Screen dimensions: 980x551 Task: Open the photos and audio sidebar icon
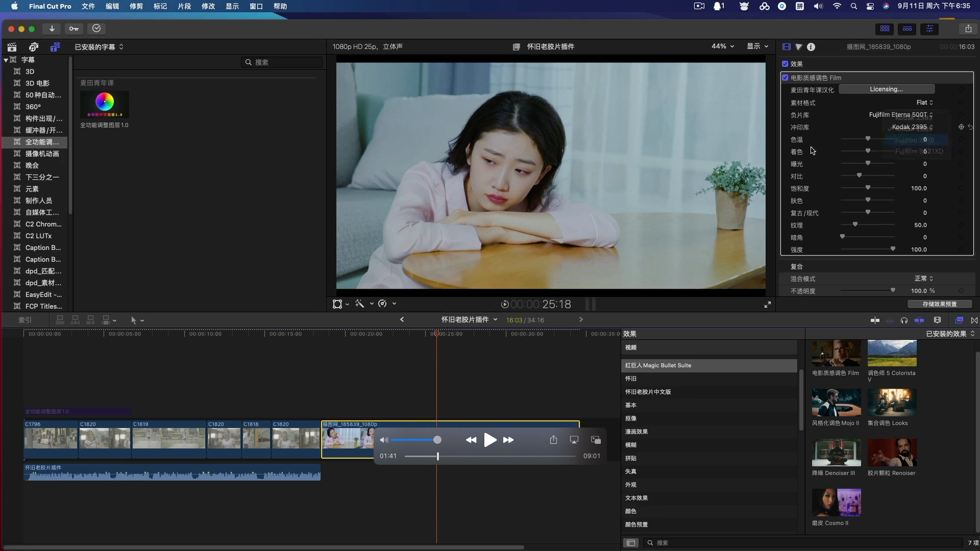click(x=34, y=47)
